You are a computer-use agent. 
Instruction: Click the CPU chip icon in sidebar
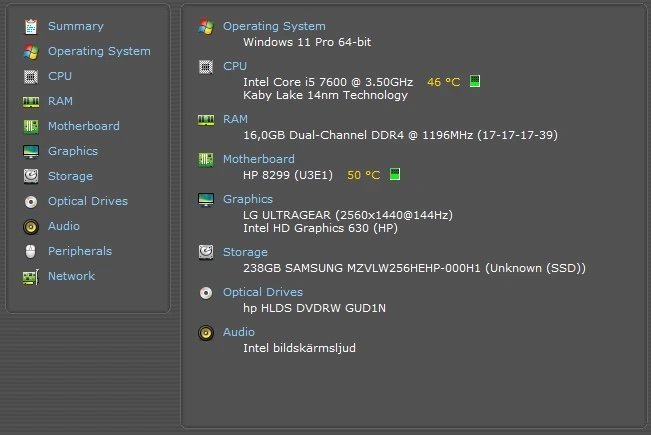[x=31, y=76]
